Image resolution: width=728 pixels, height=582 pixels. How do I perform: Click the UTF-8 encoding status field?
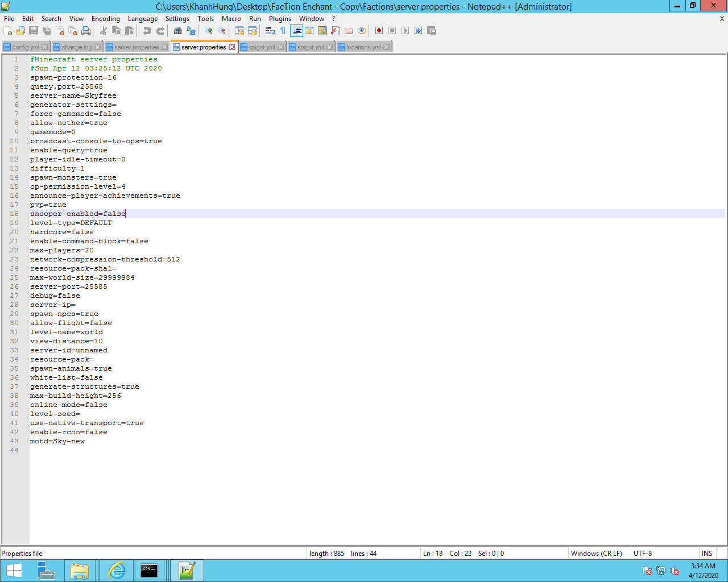tap(643, 554)
